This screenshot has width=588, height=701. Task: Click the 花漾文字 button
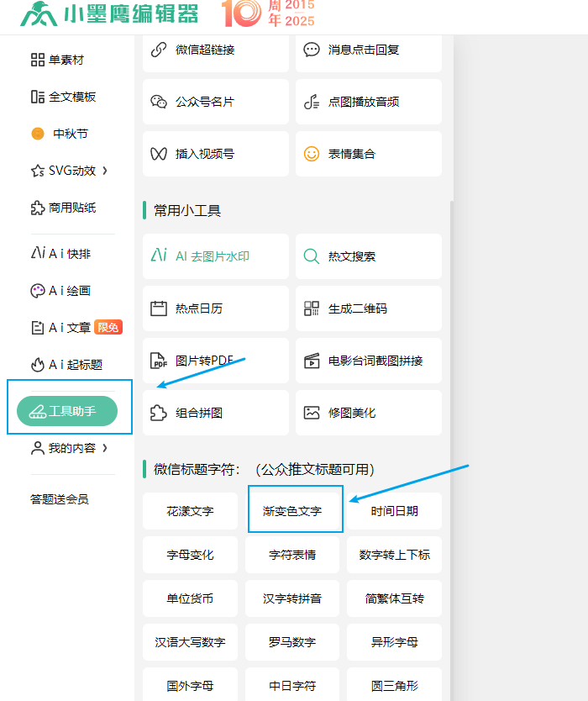tap(190, 510)
